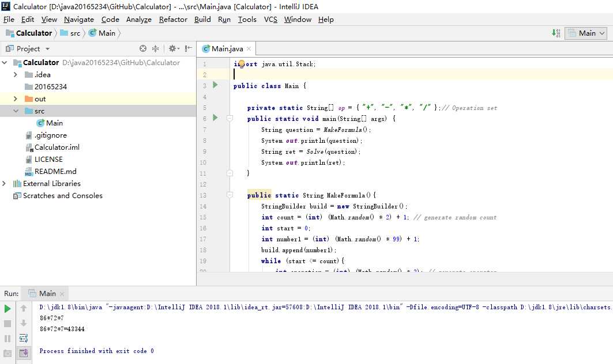The width and height of the screenshot is (613, 364).
Task: Open the Main run configuration dropdown
Action: tap(586, 33)
